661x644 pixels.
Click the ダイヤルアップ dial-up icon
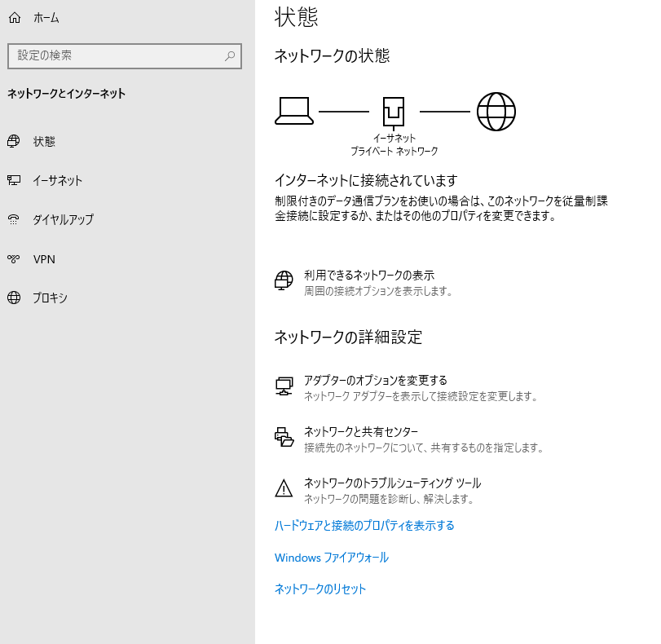[x=14, y=219]
